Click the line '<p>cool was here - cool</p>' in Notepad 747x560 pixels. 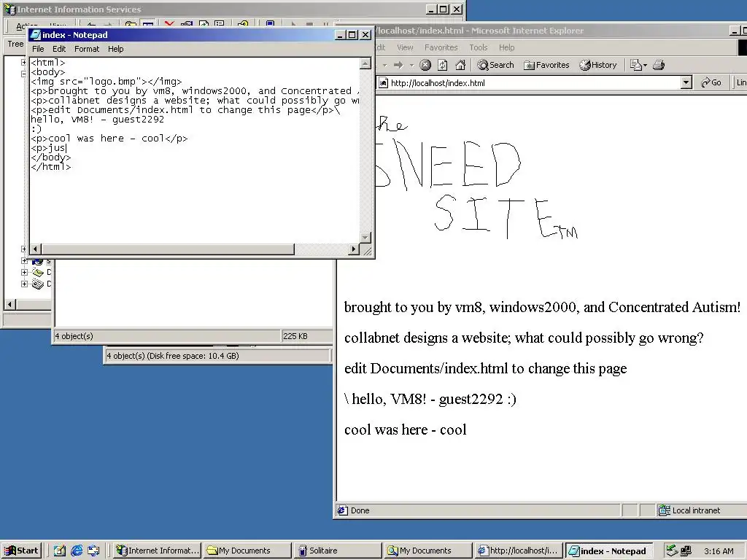click(x=109, y=139)
